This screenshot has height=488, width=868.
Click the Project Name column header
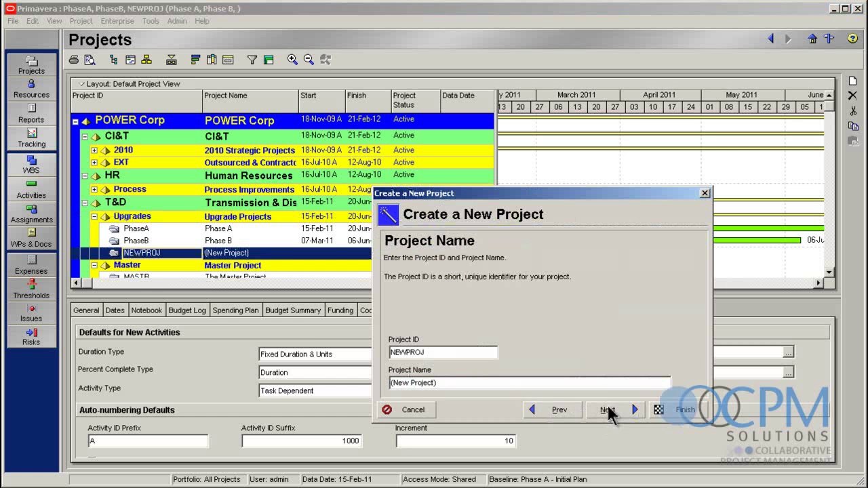[x=250, y=100]
